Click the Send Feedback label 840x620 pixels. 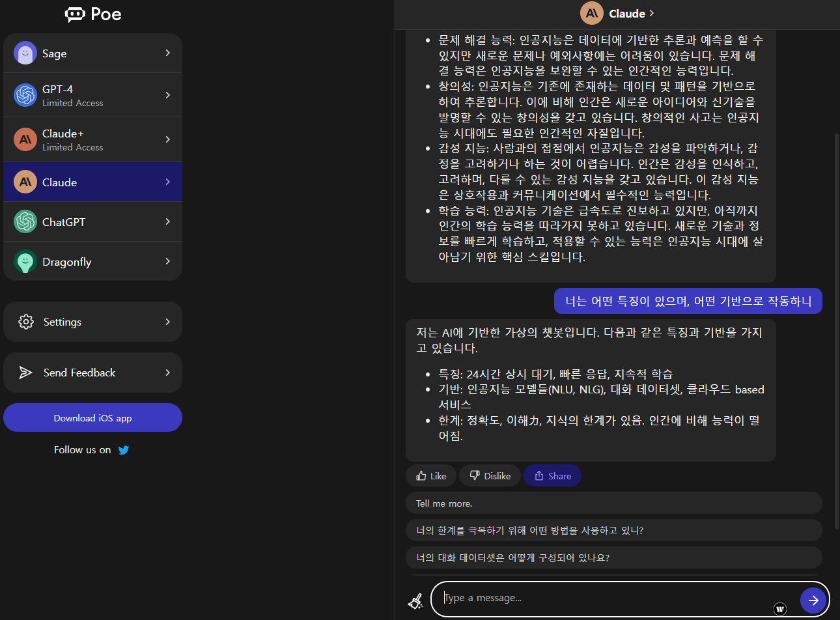(x=79, y=373)
